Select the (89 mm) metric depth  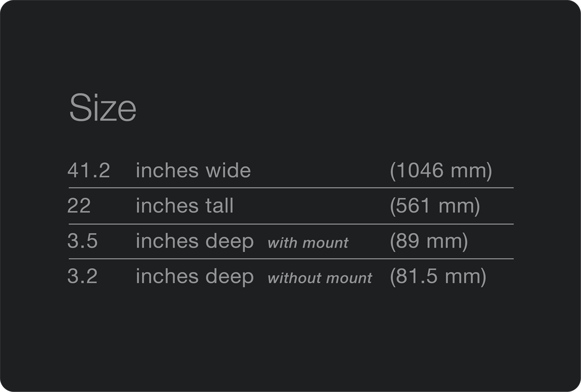tap(429, 241)
